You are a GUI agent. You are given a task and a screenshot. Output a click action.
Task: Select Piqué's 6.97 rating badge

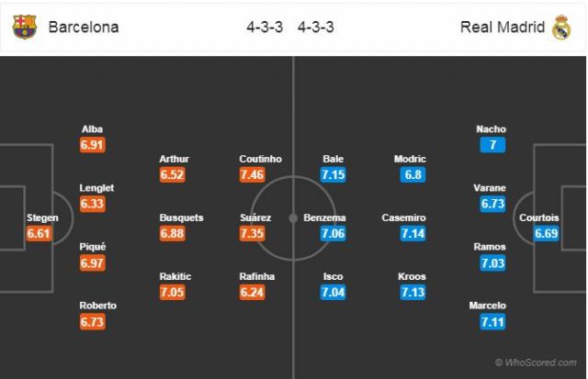pos(92,262)
